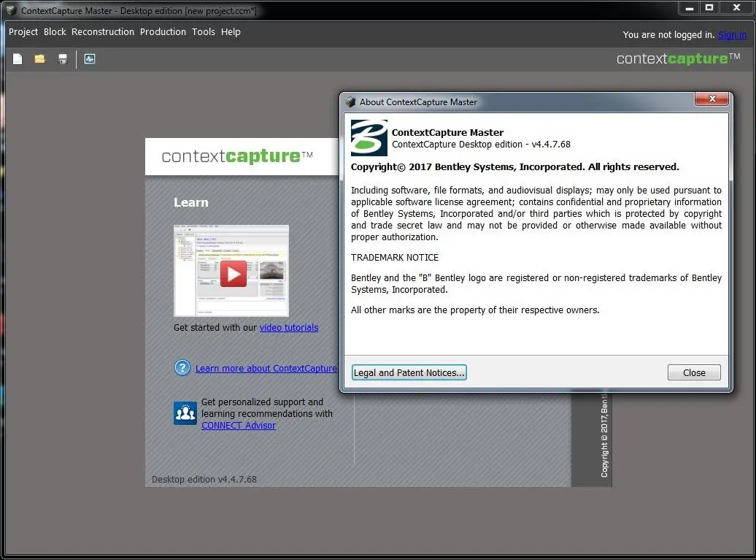Click the ContextCapture Desktop edition v4.4.7.68 text
The image size is (756, 560).
pos(481,145)
